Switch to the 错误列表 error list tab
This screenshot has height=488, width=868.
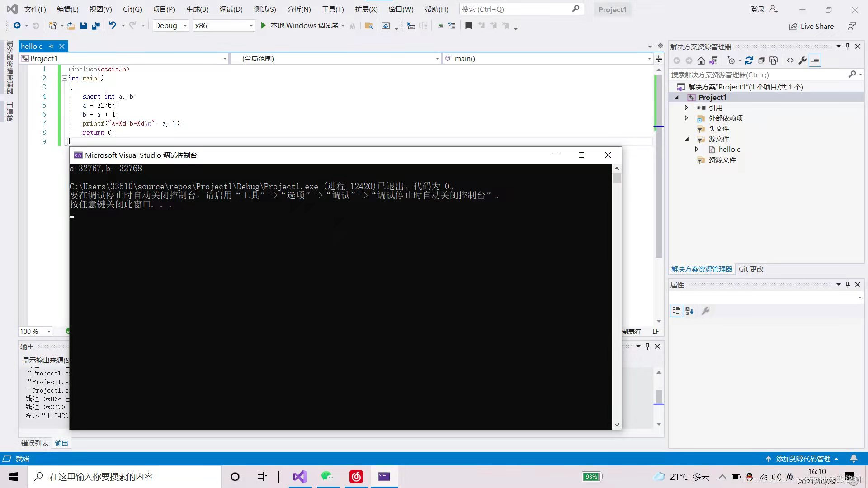pyautogui.click(x=34, y=443)
